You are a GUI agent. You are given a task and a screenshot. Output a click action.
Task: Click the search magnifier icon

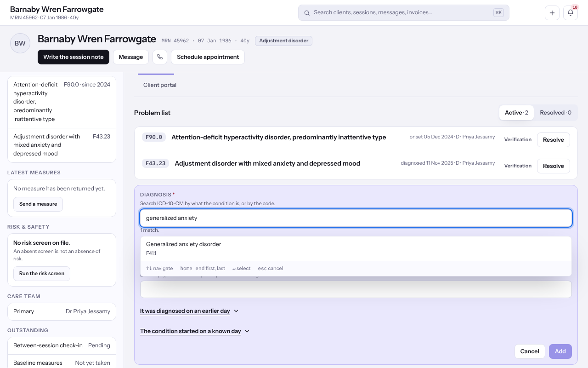click(307, 13)
